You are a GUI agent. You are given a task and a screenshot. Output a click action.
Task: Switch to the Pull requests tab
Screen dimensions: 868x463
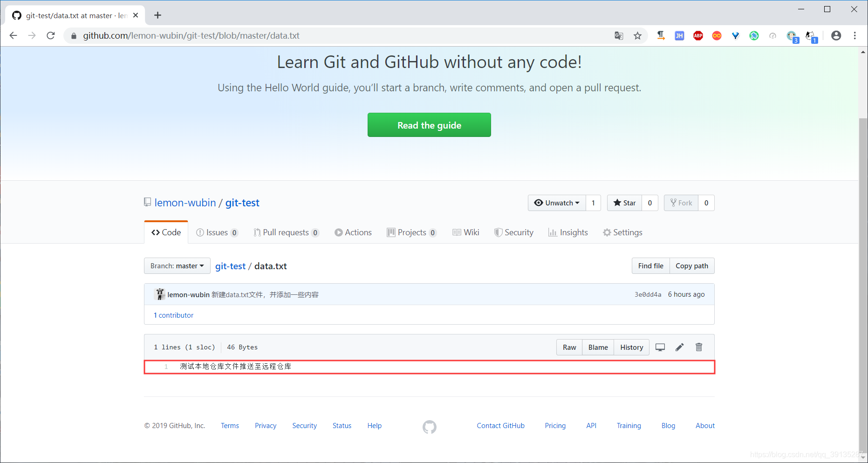tap(286, 232)
